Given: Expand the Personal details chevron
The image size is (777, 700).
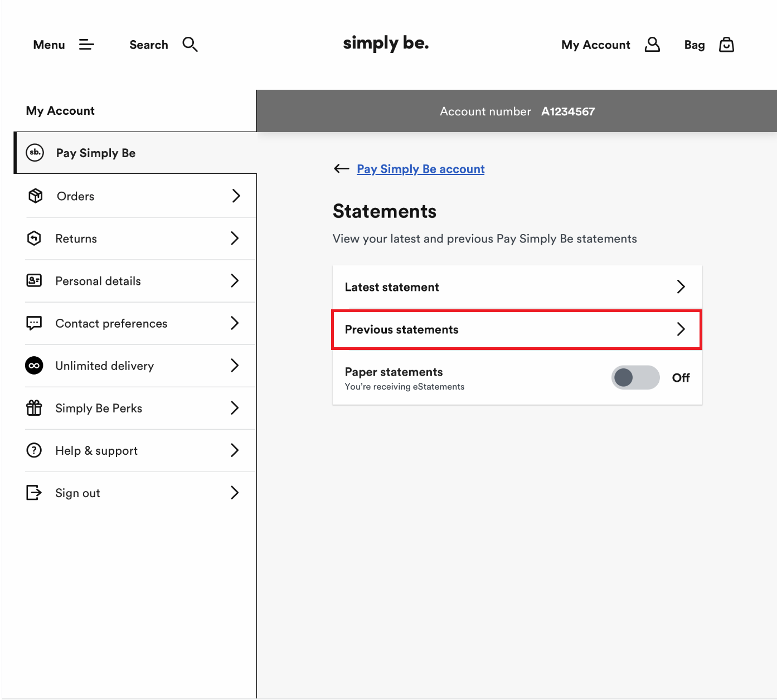Looking at the screenshot, I should click(x=235, y=280).
